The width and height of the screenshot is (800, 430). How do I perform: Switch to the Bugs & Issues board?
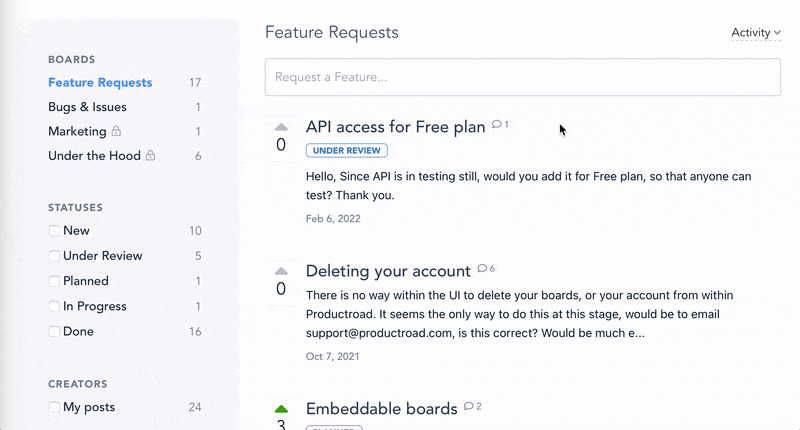pos(87,107)
